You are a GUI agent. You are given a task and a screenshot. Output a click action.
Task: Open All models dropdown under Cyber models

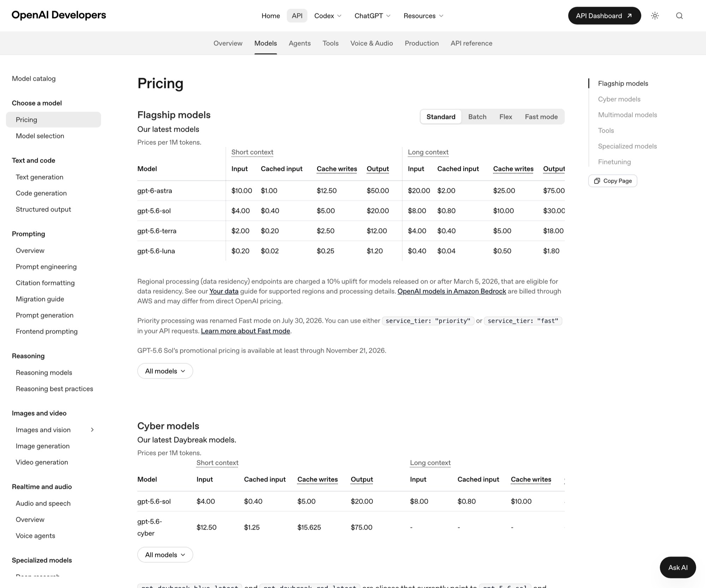[165, 555]
